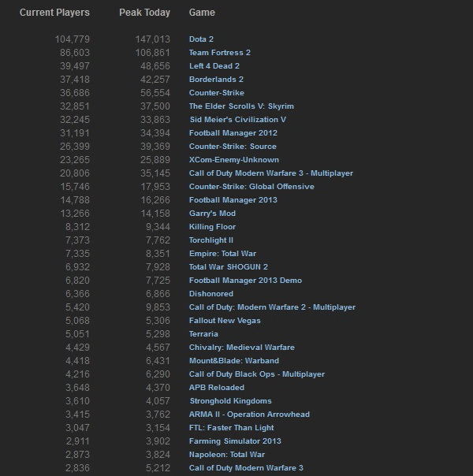
Task: Select the Football Manager 2013 full game link
Action: coord(233,199)
